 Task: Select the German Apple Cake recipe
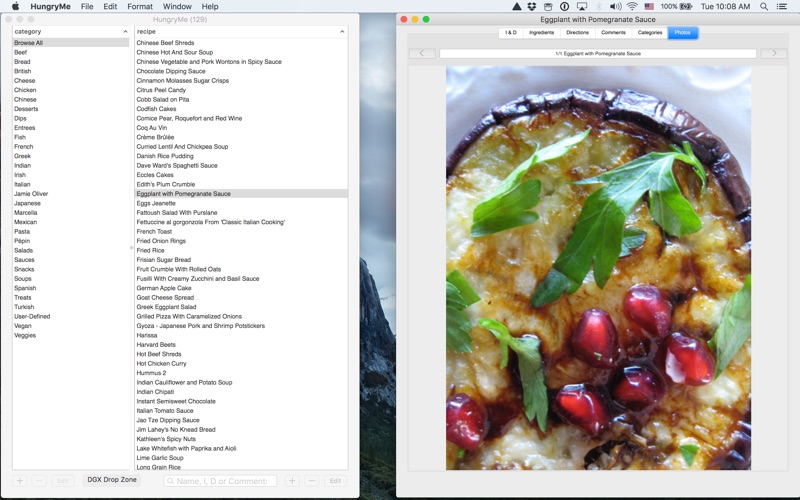241,288
